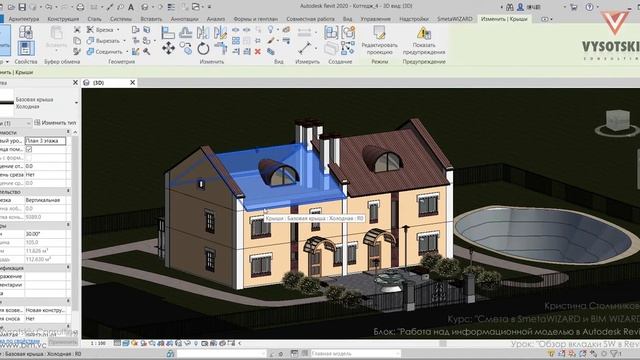Viewport: 640px width, 360px height.
Task: Open the Формы и генплан tab
Action: point(256,19)
